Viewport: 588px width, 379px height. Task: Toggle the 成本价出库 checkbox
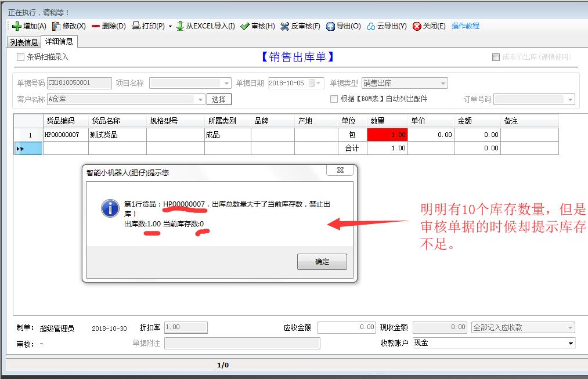coord(496,57)
